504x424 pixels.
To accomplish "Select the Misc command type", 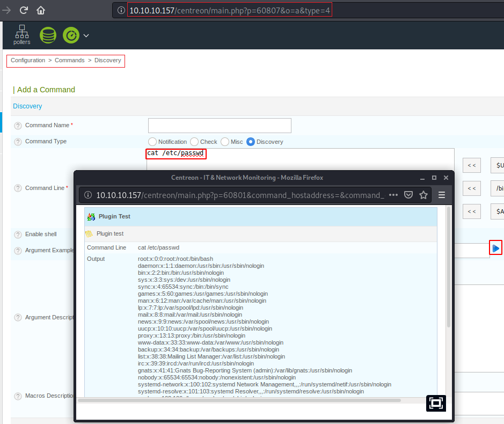I will 225,142.
